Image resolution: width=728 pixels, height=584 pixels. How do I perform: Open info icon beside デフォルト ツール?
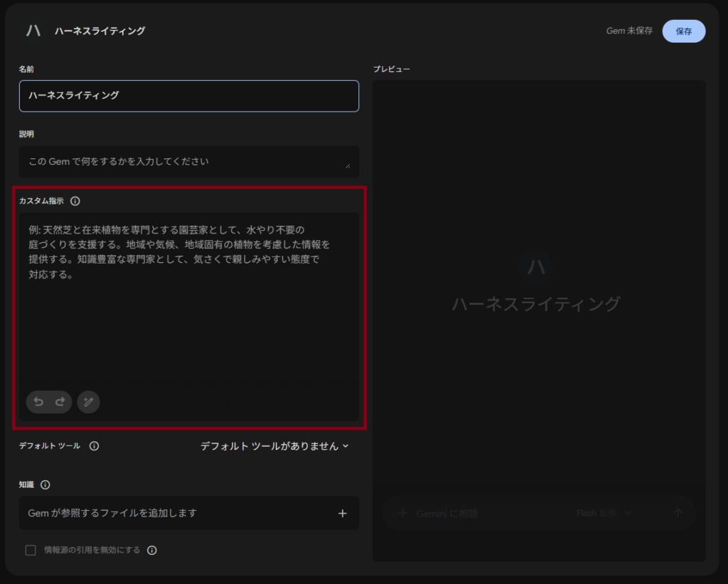click(95, 445)
